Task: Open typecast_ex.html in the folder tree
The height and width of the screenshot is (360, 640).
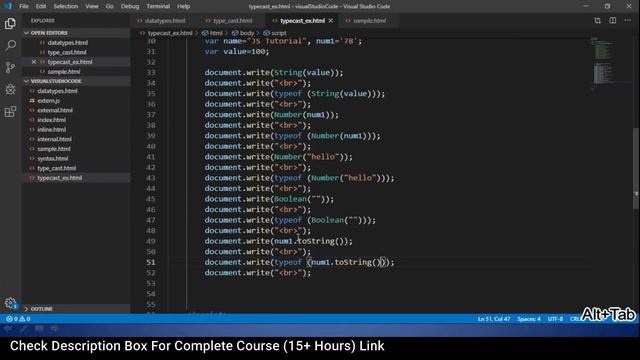Action: click(60, 178)
